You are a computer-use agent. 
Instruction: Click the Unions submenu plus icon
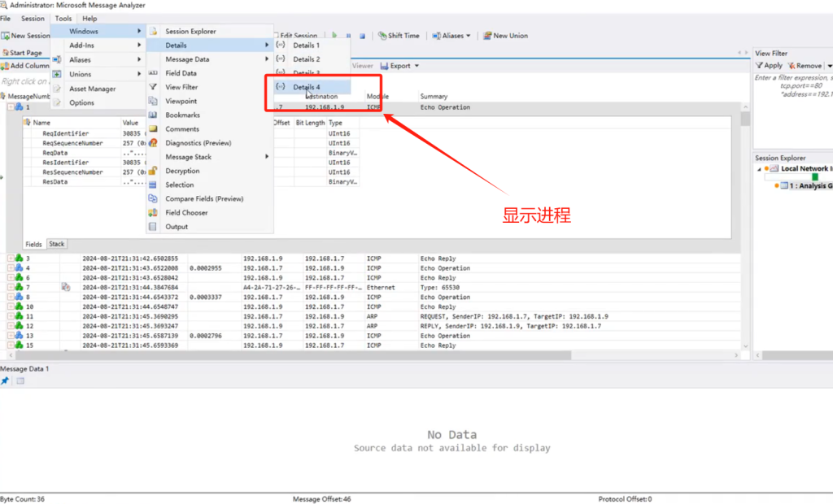click(57, 74)
